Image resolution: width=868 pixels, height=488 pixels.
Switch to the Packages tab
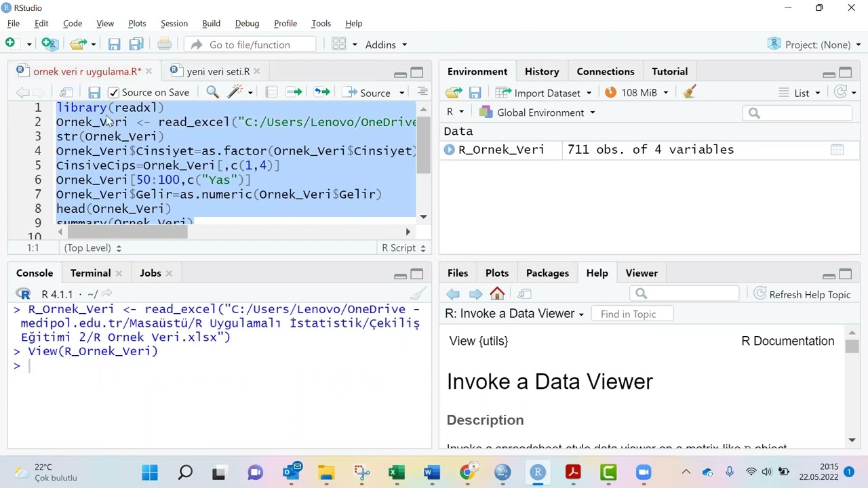click(547, 273)
